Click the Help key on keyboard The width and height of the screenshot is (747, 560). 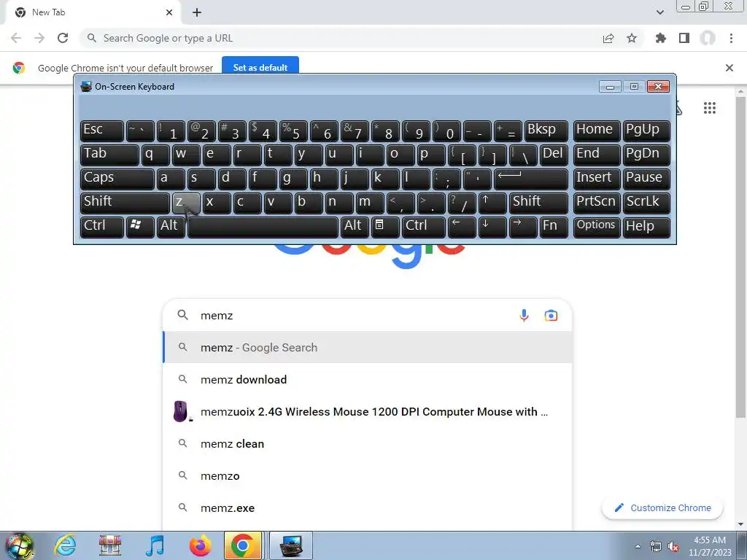tap(646, 226)
